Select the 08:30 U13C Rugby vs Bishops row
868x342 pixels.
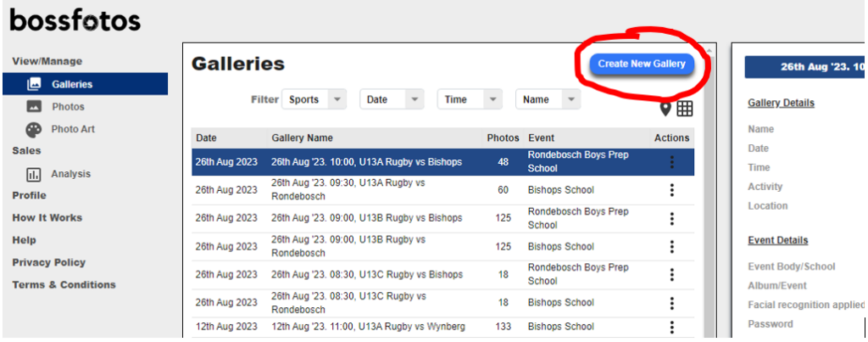[x=366, y=275]
